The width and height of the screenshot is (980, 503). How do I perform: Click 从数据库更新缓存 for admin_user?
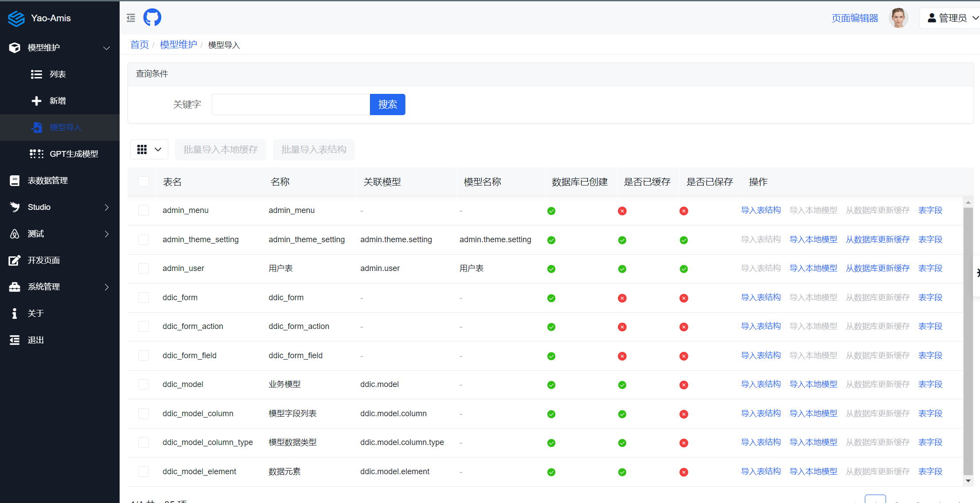coord(878,268)
